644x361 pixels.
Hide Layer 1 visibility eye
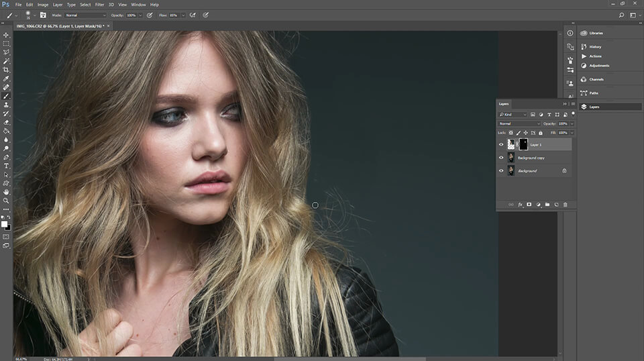(x=501, y=144)
